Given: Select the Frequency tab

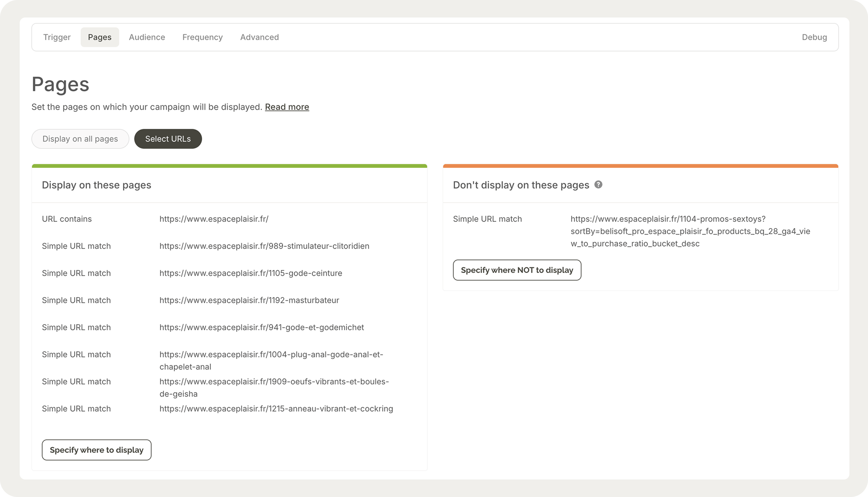Looking at the screenshot, I should click(x=202, y=37).
